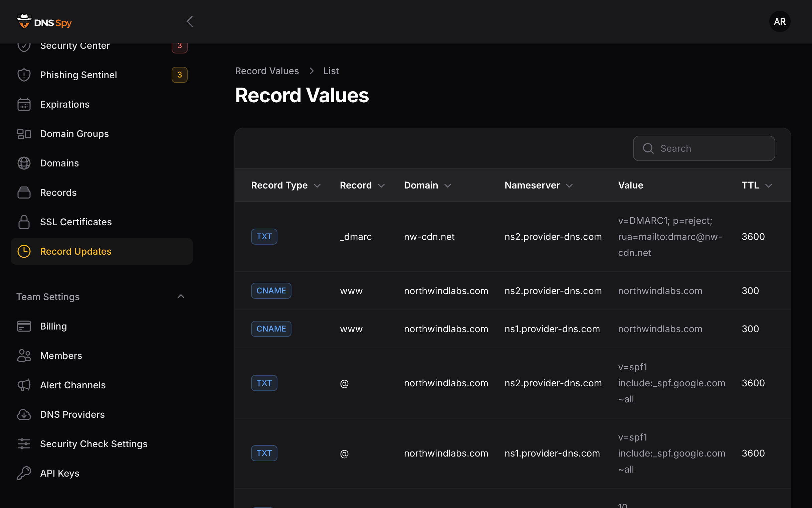Click the Security Check Settings sliders icon
Screen dimensions: 812x508
click(x=24, y=444)
